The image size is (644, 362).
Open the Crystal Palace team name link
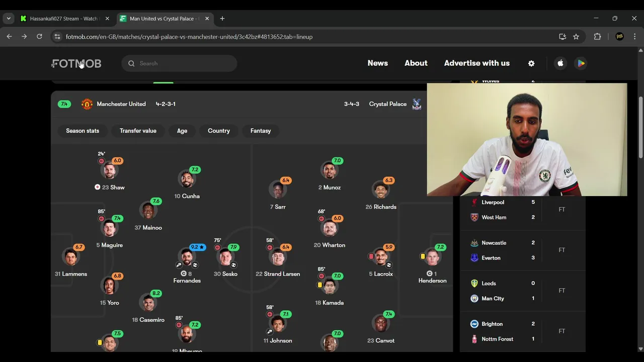[388, 104]
